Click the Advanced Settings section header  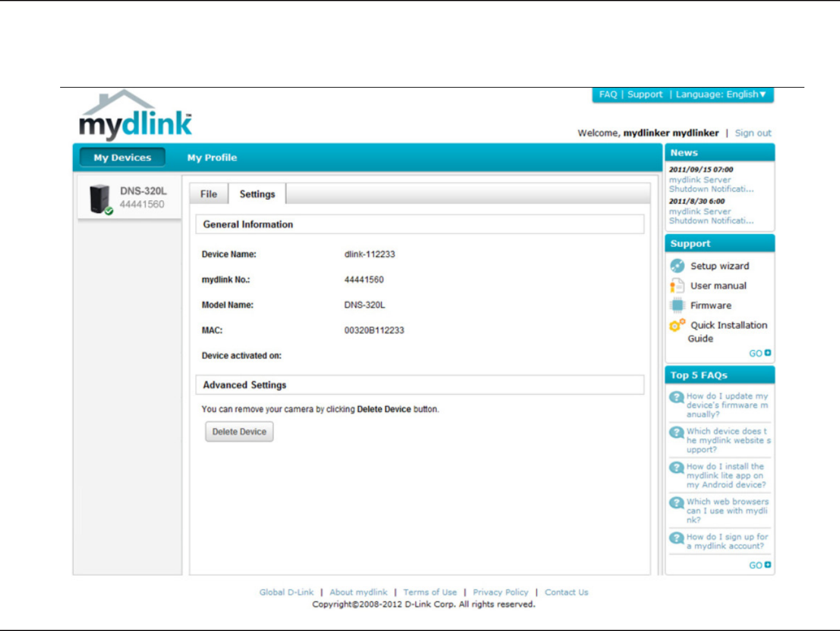coord(420,385)
